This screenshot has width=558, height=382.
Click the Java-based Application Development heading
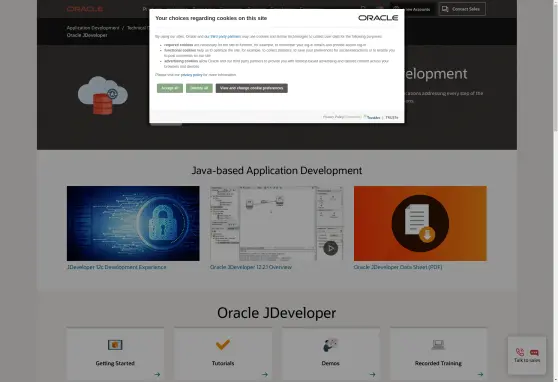tap(277, 171)
